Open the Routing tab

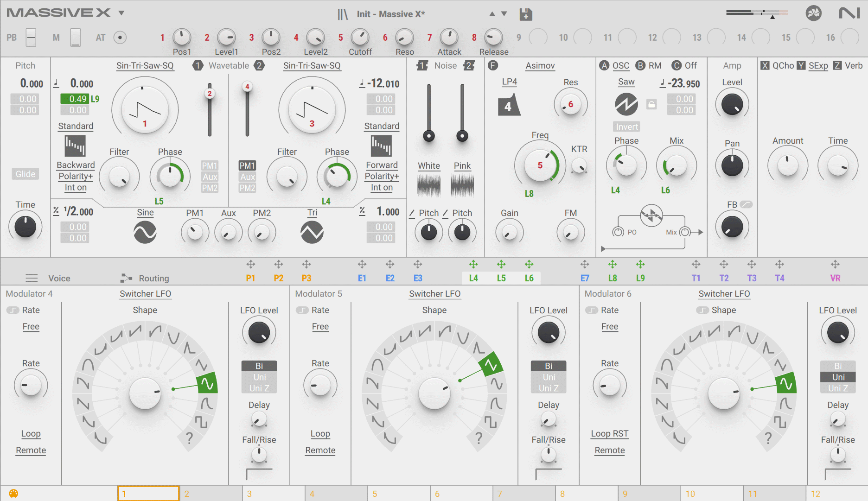pos(154,278)
